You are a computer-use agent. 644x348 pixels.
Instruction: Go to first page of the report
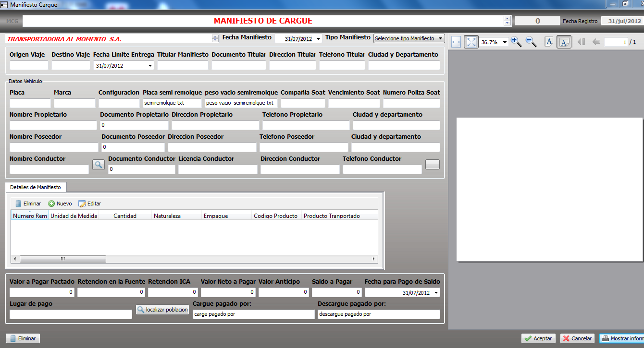click(582, 42)
